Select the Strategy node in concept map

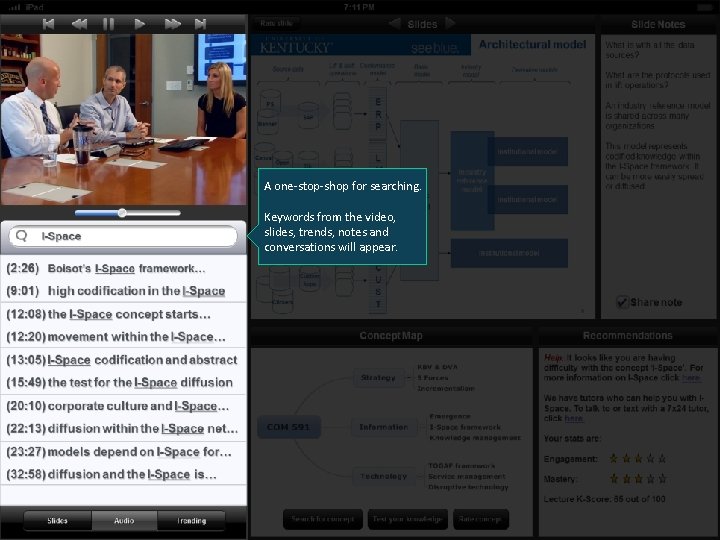(x=378, y=377)
